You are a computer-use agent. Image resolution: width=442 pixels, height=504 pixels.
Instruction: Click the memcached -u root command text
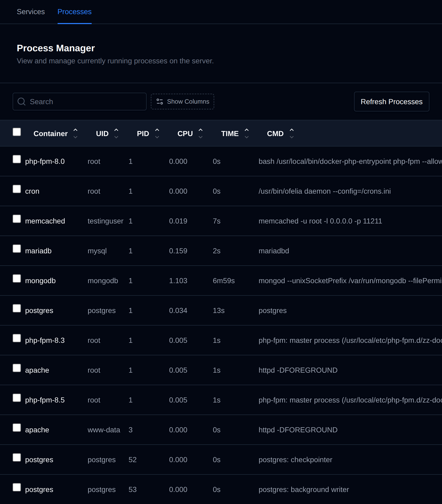point(320,221)
